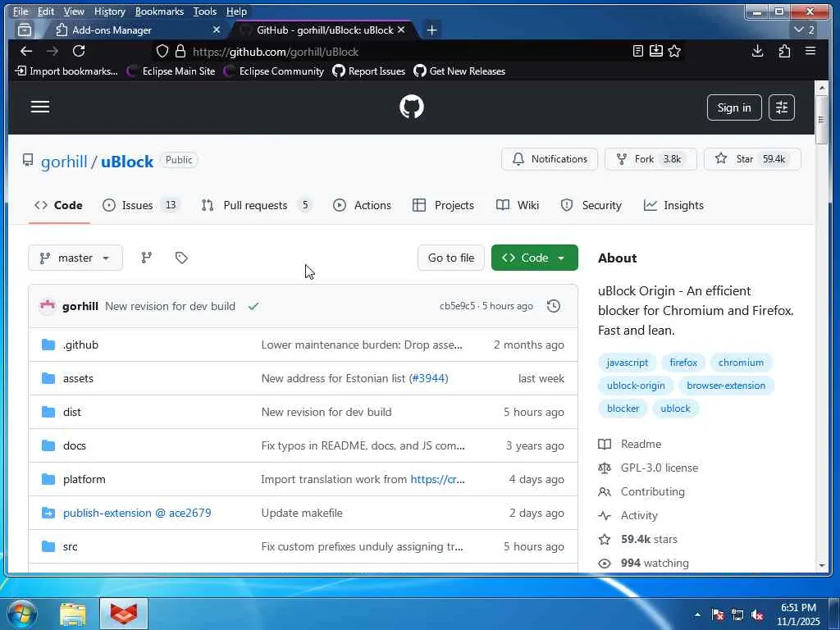Select the firefox topic tag
Viewport: 840px width, 630px height.
[683, 363]
